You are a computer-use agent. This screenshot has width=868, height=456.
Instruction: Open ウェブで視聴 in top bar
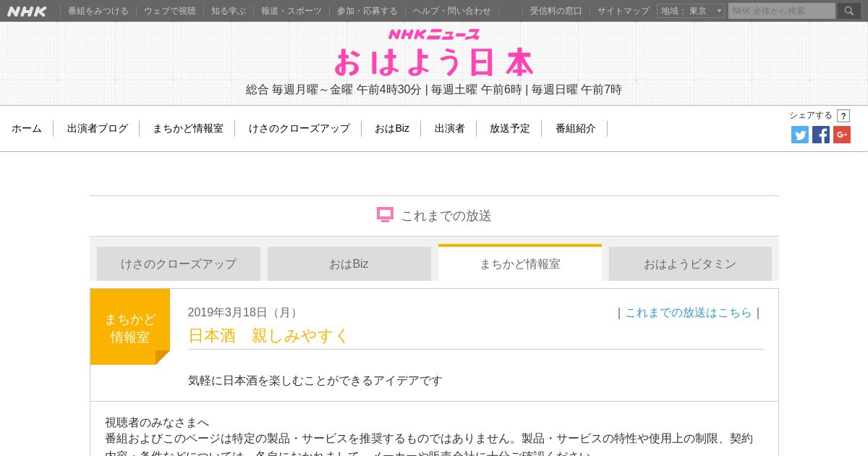[x=170, y=11]
